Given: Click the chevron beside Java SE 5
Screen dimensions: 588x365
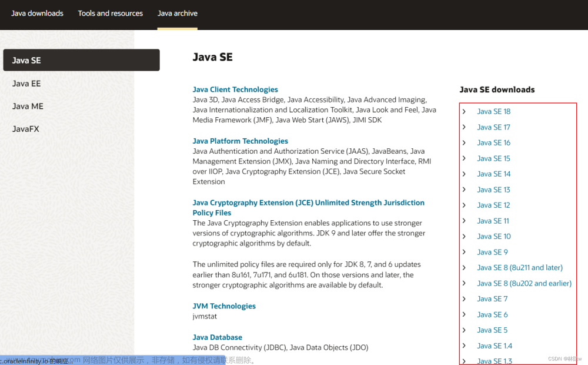Looking at the screenshot, I should [465, 330].
